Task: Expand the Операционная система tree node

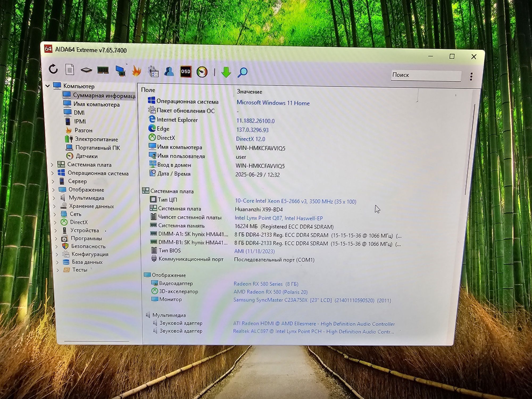Action: coord(52,173)
